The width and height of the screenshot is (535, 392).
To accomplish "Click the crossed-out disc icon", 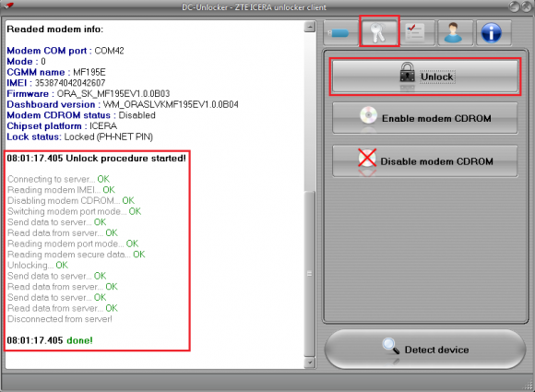I will (x=367, y=158).
